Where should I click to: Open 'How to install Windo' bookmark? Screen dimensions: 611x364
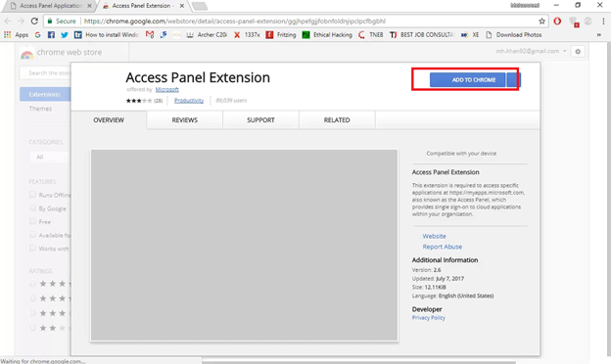coord(107,34)
